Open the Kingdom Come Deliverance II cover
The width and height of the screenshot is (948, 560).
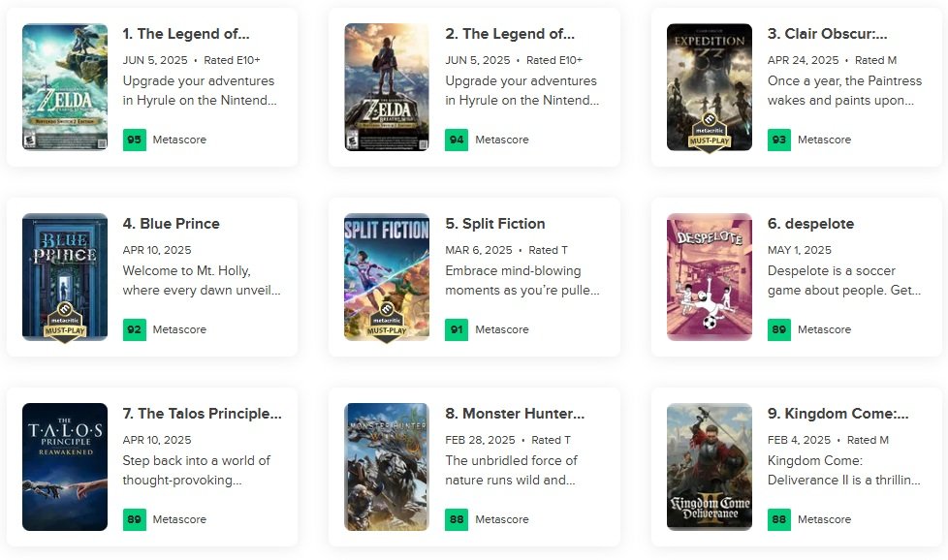[x=710, y=467]
